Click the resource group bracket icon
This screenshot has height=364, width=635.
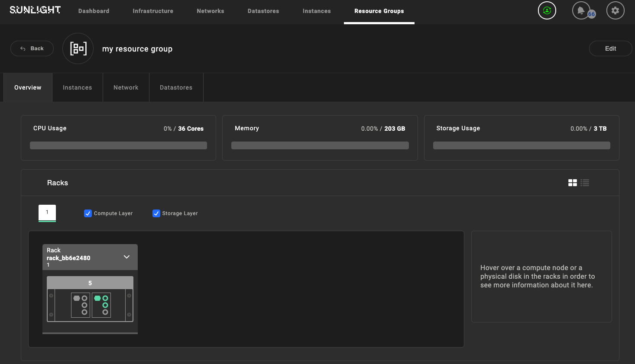pyautogui.click(x=78, y=48)
